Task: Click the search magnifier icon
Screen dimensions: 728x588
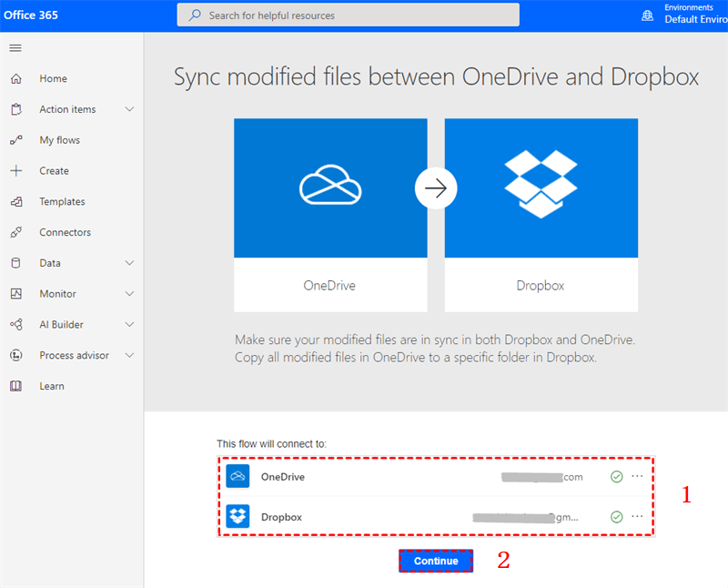Action: click(195, 15)
